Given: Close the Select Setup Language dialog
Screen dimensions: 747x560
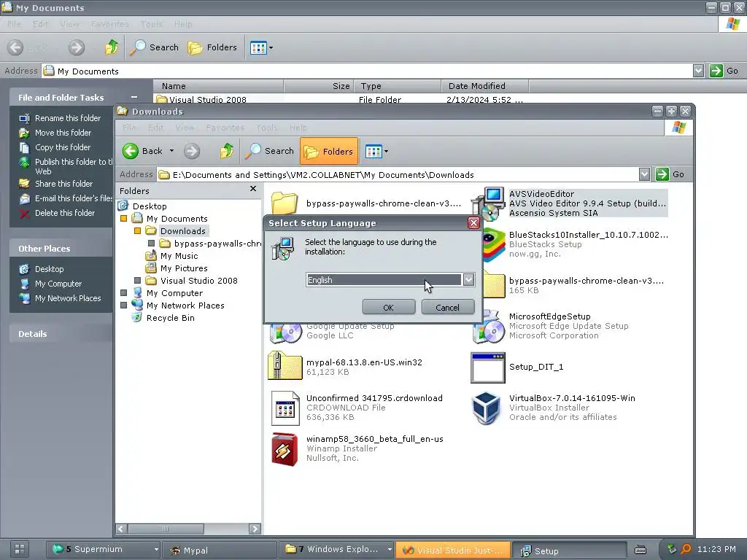Looking at the screenshot, I should 473,223.
